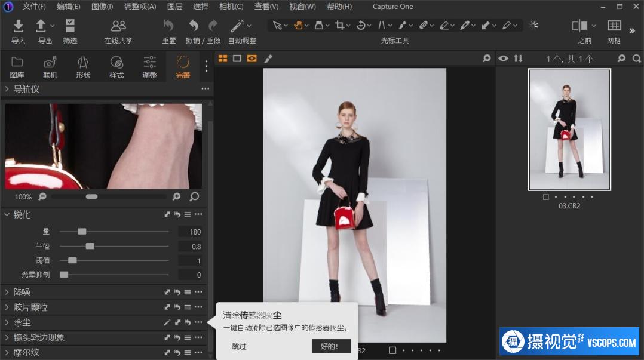Click the 自动调整 auto adjust magic wand
The height and width of the screenshot is (360, 644).
[238, 26]
